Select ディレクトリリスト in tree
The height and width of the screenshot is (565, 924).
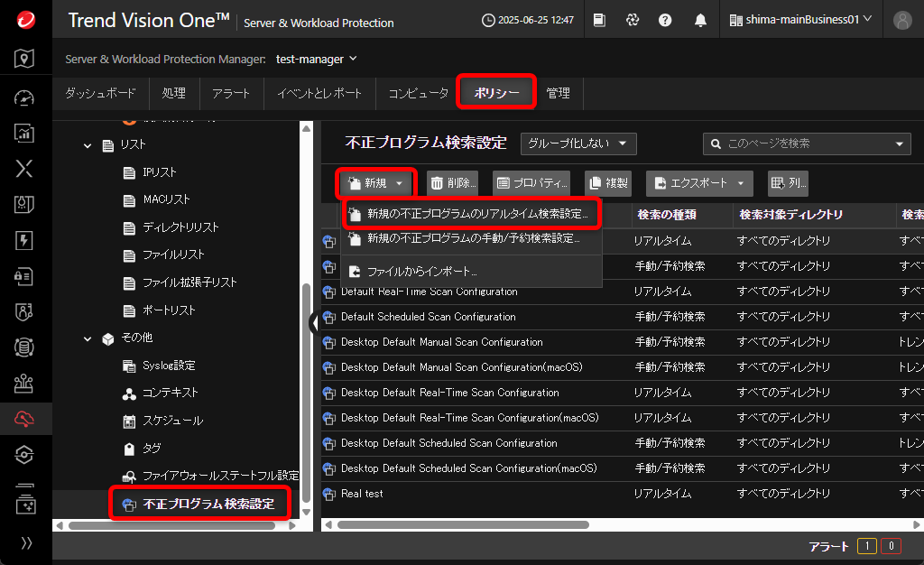pyautogui.click(x=180, y=227)
